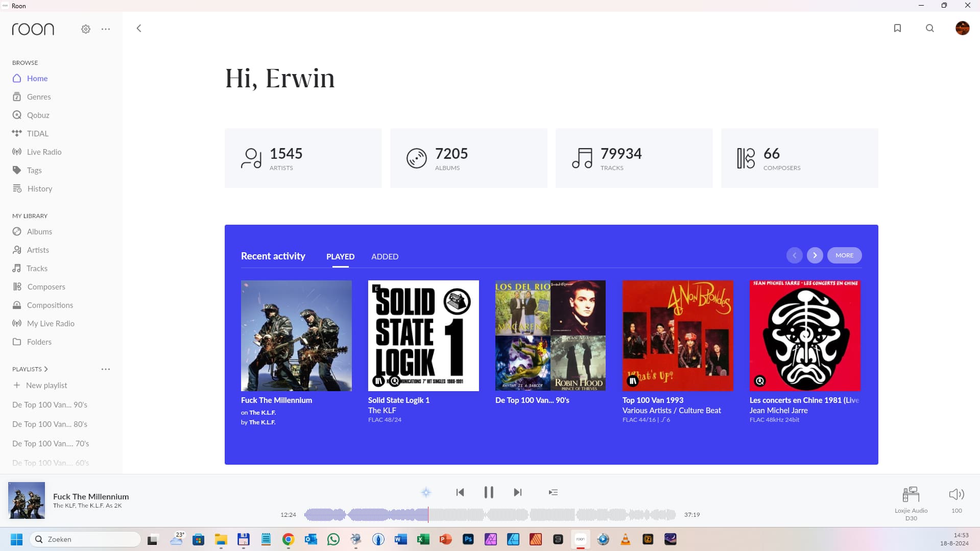
Task: Open the play queue icon
Action: click(553, 492)
